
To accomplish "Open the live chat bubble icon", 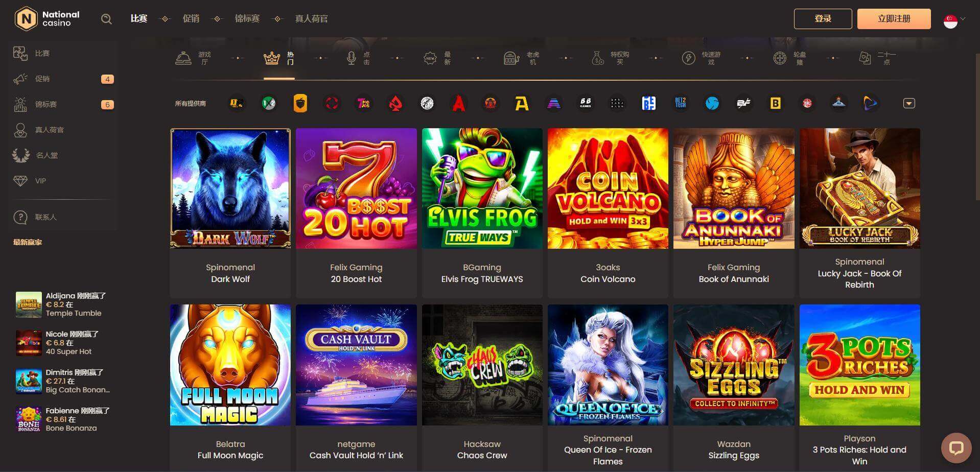I will [x=956, y=448].
